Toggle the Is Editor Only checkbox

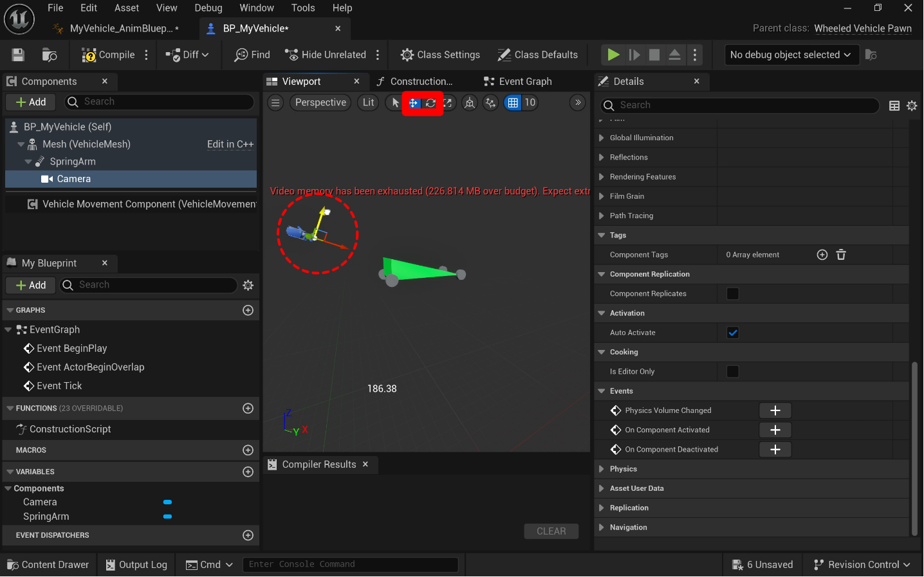(732, 371)
